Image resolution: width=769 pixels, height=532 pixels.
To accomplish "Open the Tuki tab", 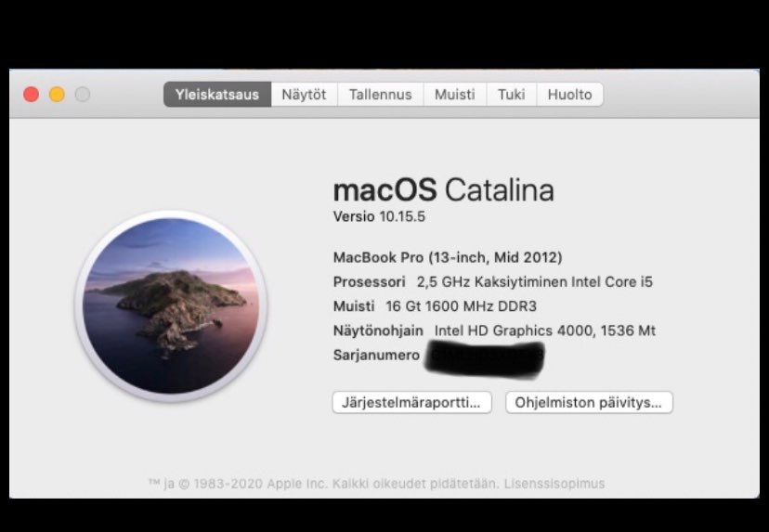I will [x=512, y=94].
